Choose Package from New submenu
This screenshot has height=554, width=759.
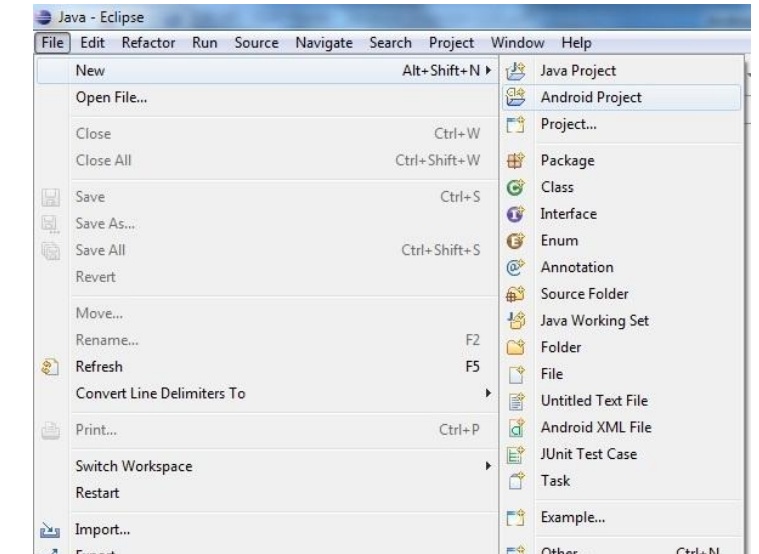pos(622,160)
